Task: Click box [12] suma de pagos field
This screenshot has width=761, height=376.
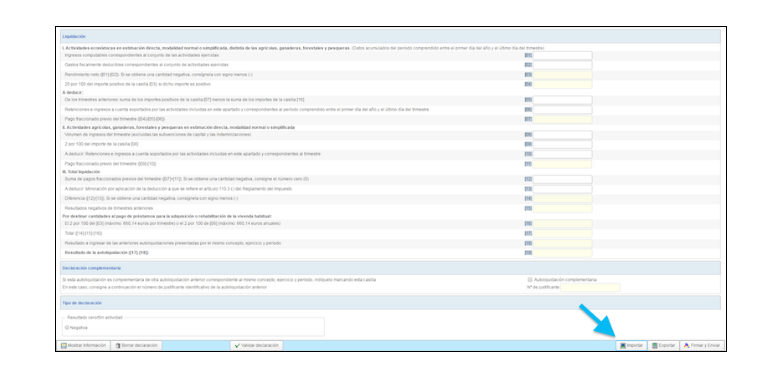Action: coord(562,180)
